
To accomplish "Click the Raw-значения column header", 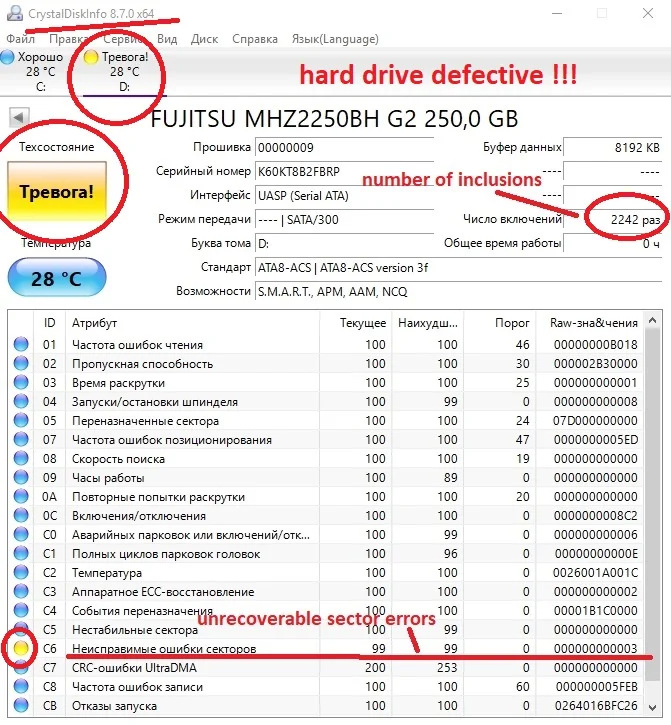I will tap(590, 322).
